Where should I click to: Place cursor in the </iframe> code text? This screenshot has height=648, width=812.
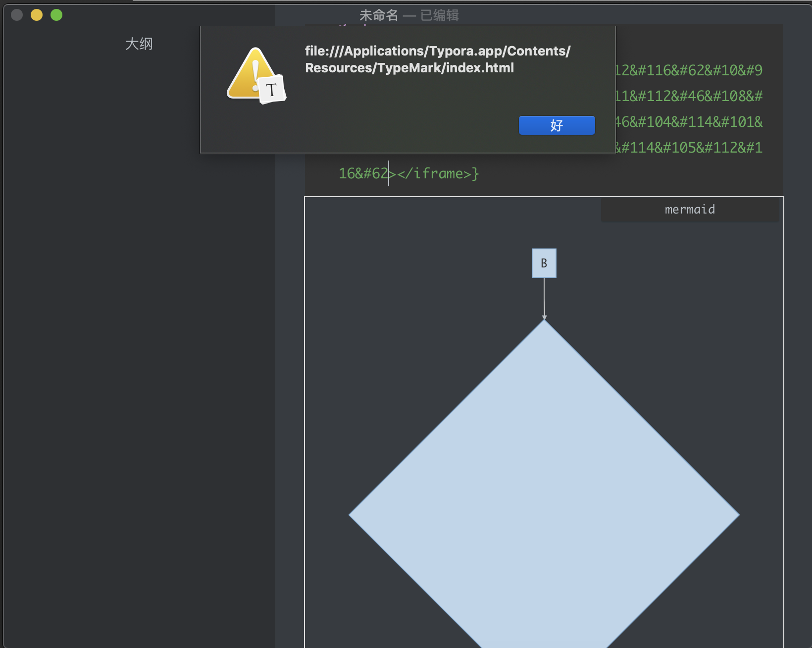[x=436, y=173]
